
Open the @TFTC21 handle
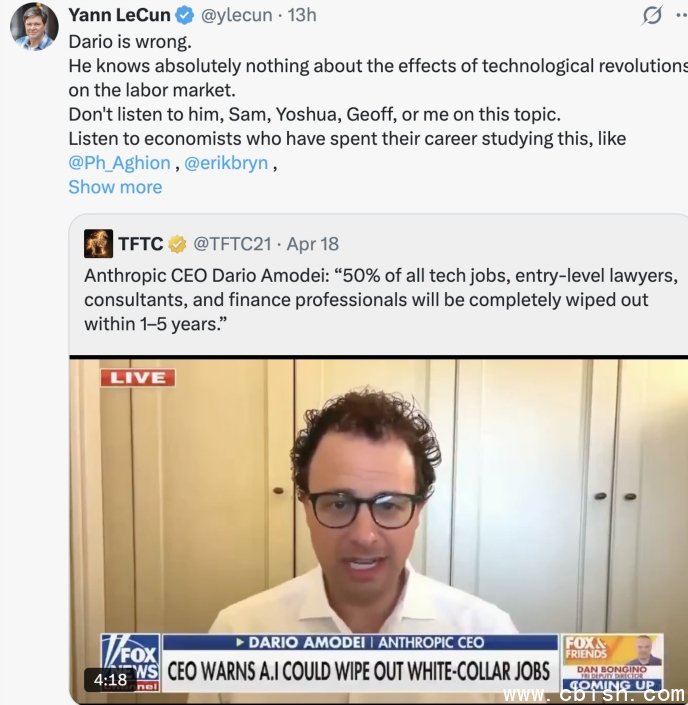pos(232,244)
